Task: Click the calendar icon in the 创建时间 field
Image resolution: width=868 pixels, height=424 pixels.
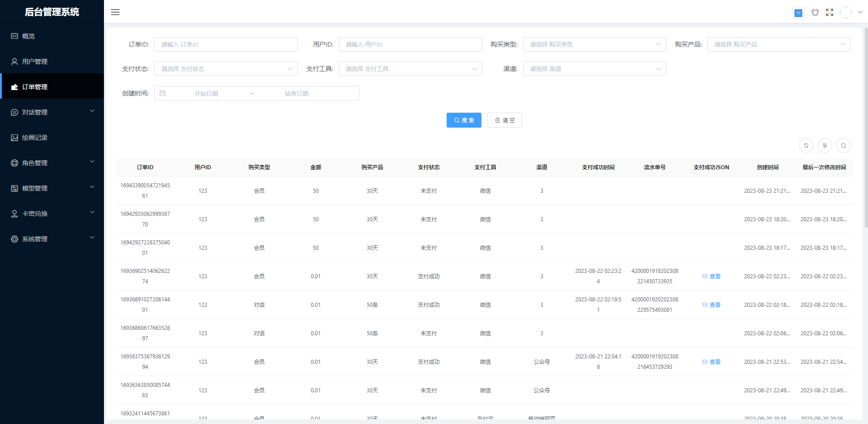Action: [x=163, y=93]
